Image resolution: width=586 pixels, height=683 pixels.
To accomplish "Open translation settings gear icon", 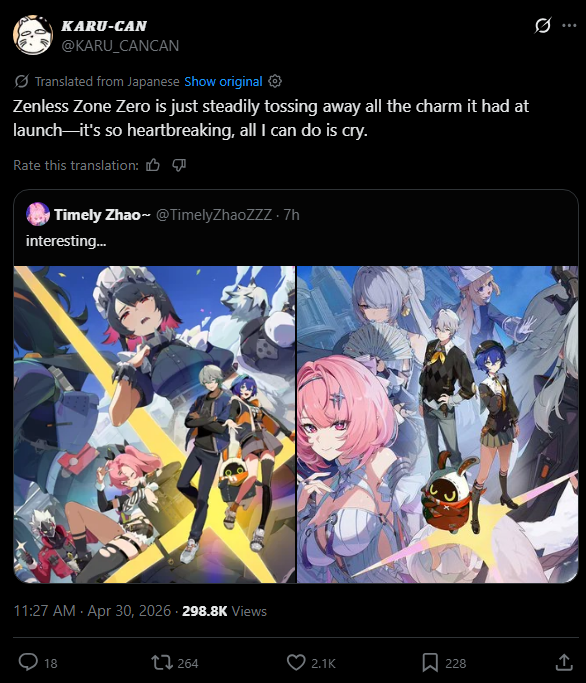I will (x=275, y=81).
